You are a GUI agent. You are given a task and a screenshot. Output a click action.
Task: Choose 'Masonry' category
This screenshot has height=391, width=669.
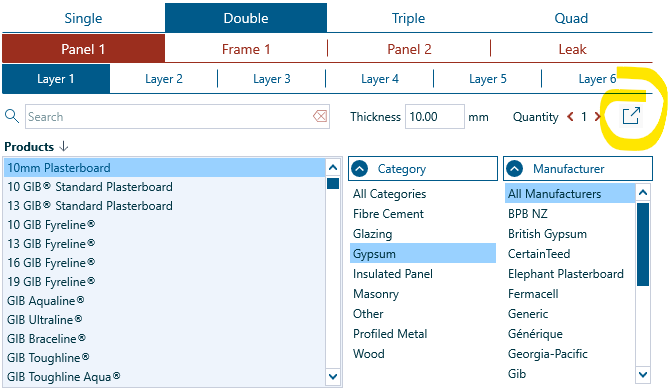(x=423, y=294)
